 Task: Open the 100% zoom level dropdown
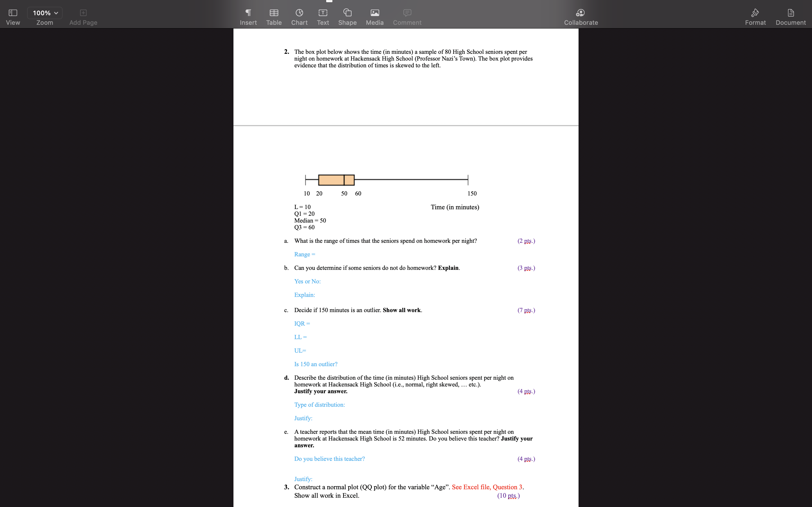click(45, 13)
